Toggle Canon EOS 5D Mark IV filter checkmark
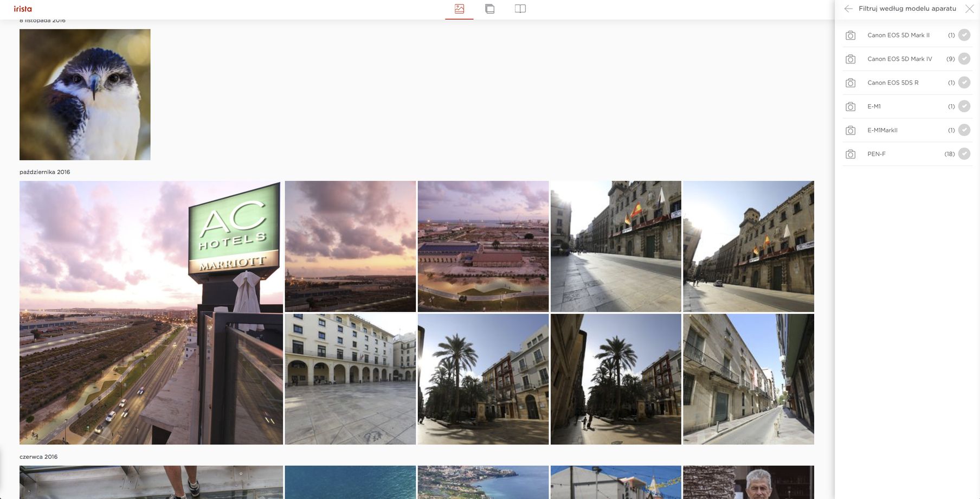This screenshot has height=499, width=980. click(964, 59)
